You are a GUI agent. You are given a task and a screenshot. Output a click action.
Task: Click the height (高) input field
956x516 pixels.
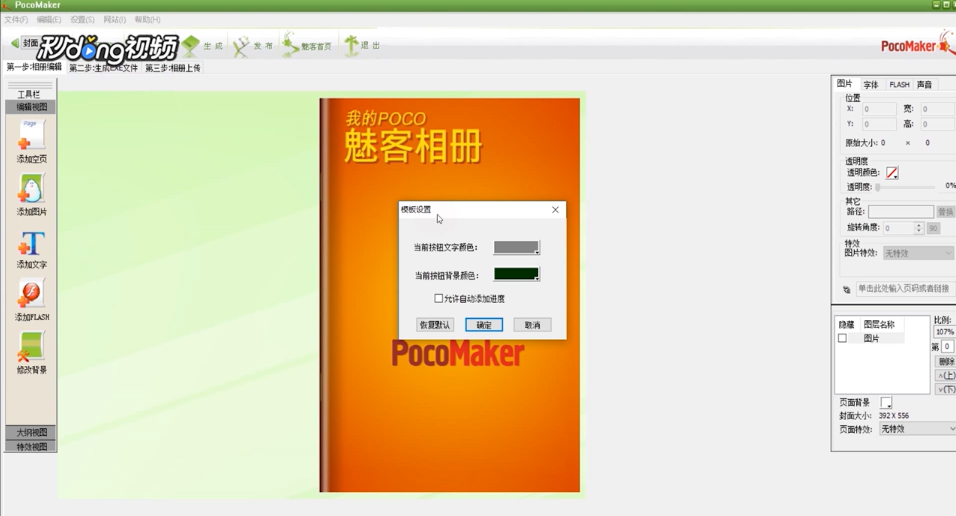point(938,124)
